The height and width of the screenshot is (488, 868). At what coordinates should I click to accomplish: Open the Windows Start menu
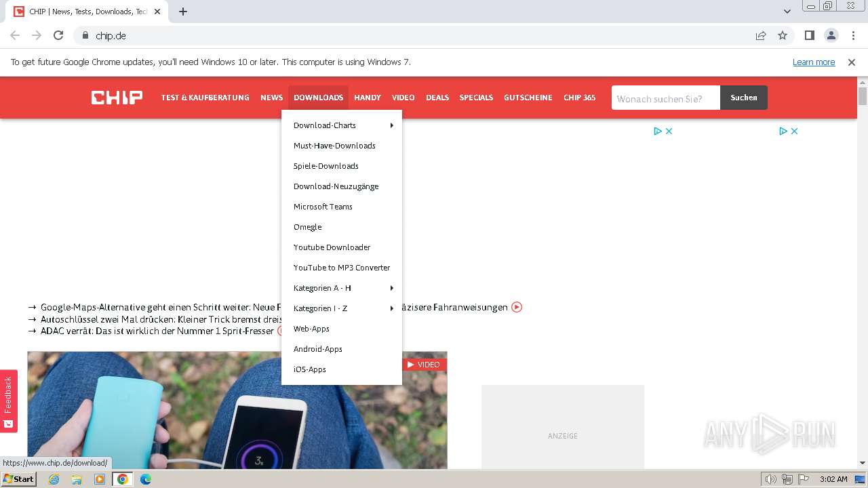coord(19,479)
